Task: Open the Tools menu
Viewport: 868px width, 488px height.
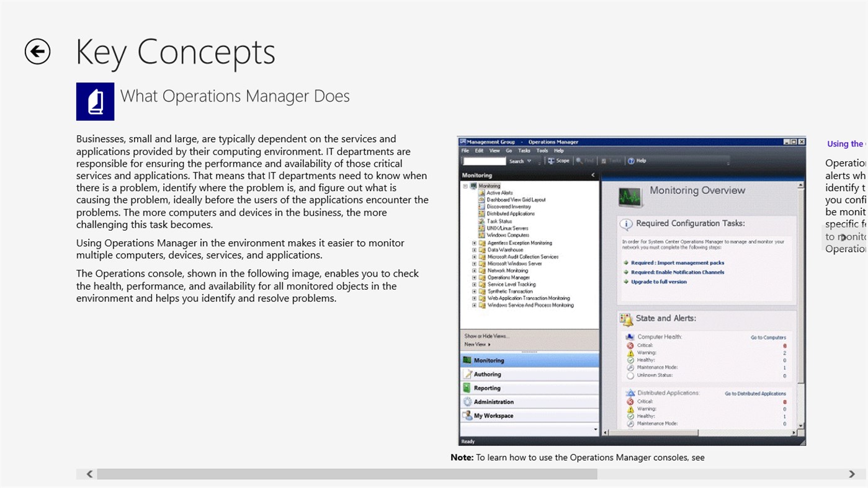Action: click(x=543, y=150)
